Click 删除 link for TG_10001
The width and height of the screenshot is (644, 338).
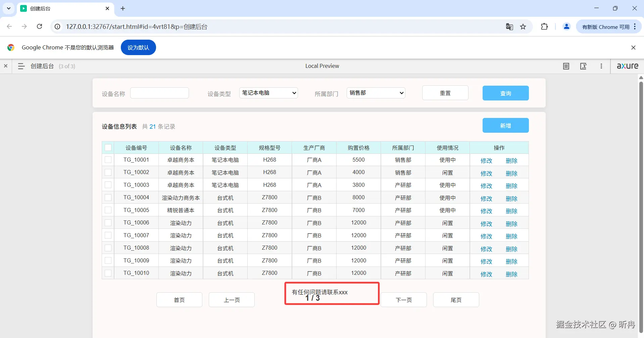[x=511, y=161]
